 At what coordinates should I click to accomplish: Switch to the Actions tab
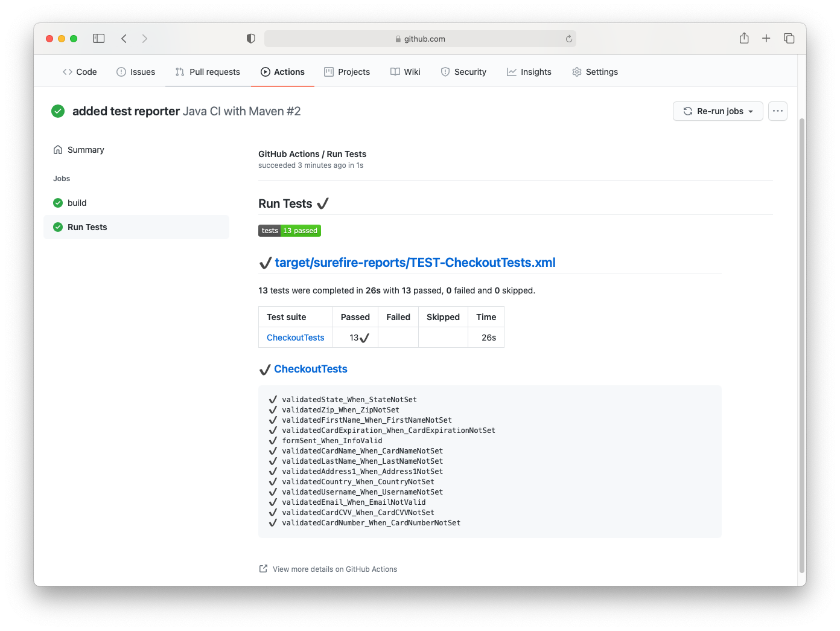pyautogui.click(x=282, y=72)
